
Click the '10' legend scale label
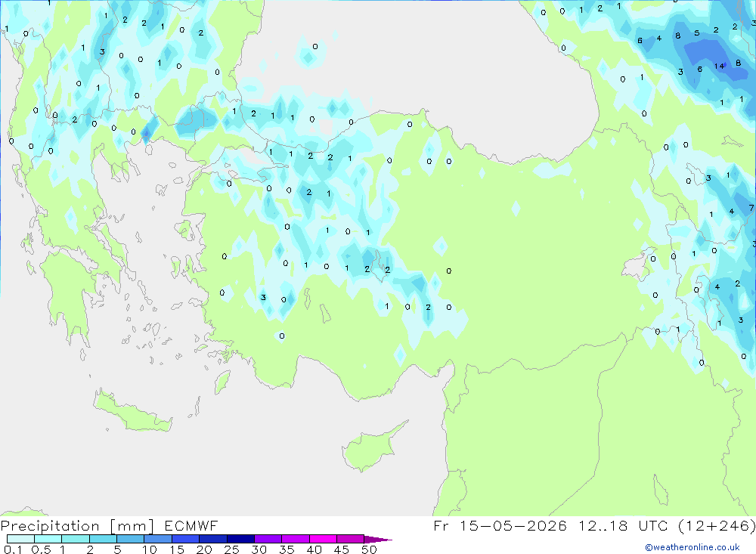(150, 549)
